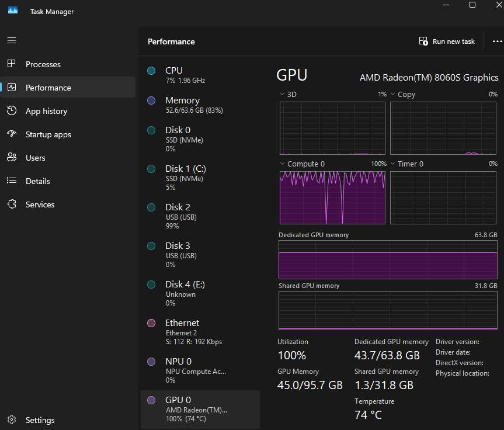
Task: Open the Compute 0 engine dropdown
Action: pyautogui.click(x=282, y=164)
